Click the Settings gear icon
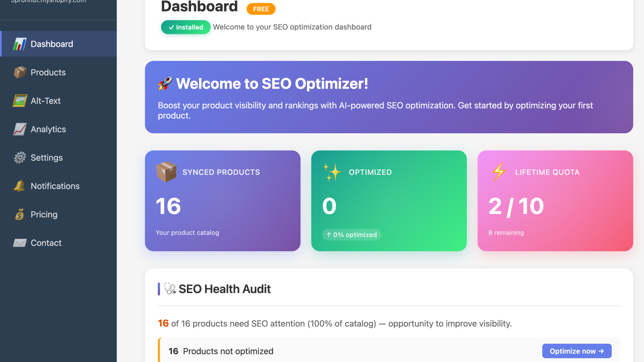 pyautogui.click(x=19, y=158)
